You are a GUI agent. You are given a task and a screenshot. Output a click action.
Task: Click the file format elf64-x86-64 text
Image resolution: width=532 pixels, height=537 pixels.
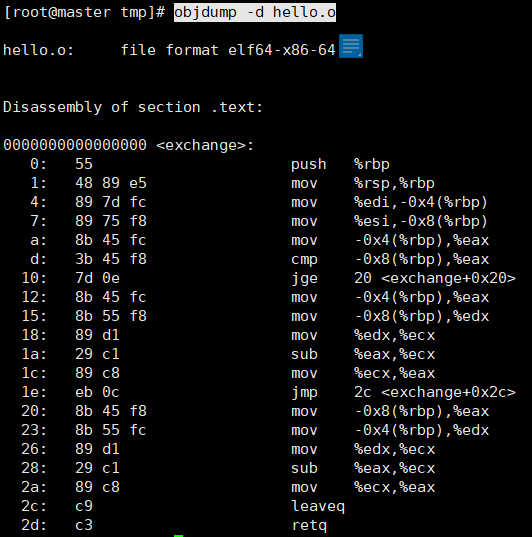(x=228, y=50)
